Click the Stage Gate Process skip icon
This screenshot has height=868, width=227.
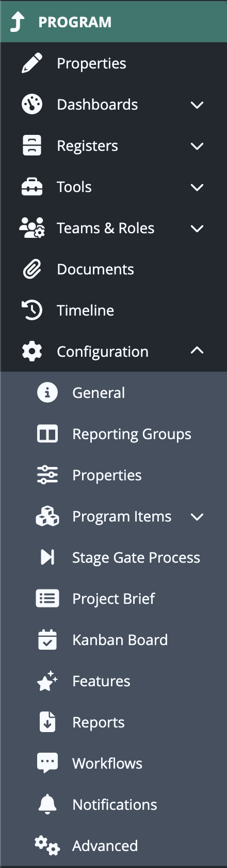tap(47, 557)
